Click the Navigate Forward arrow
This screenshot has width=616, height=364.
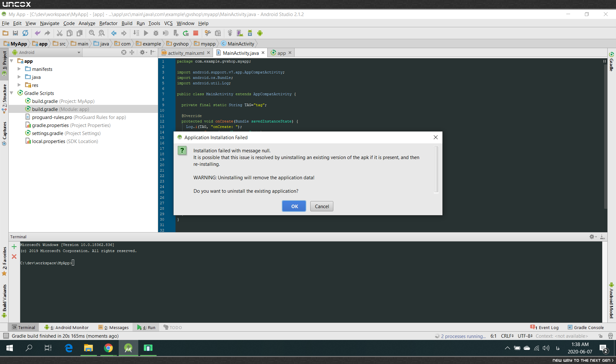(x=124, y=33)
